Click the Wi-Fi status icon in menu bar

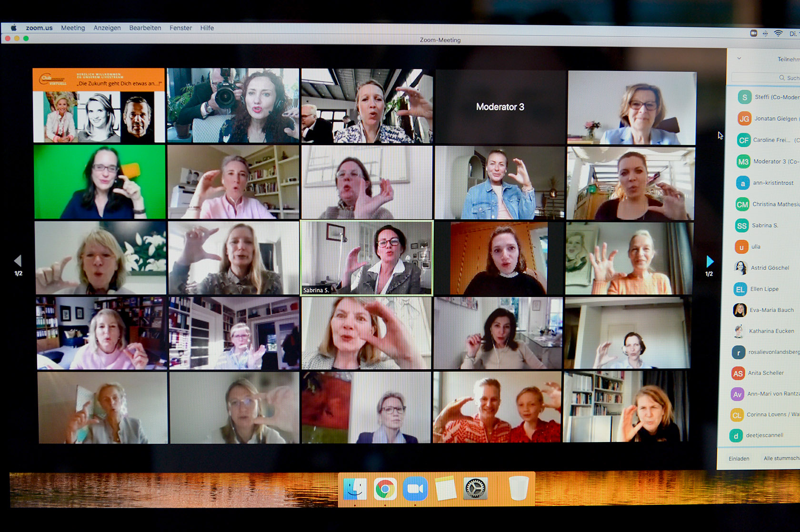(x=778, y=33)
